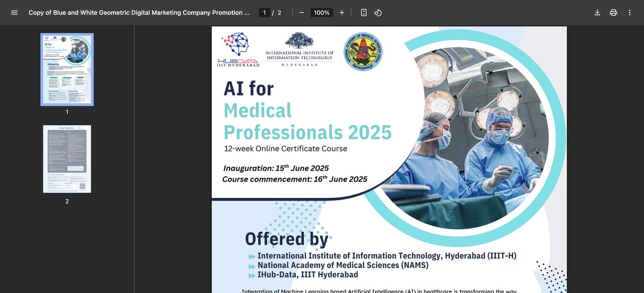Download the PDF file
The height and width of the screenshot is (293, 644).
[x=597, y=13]
